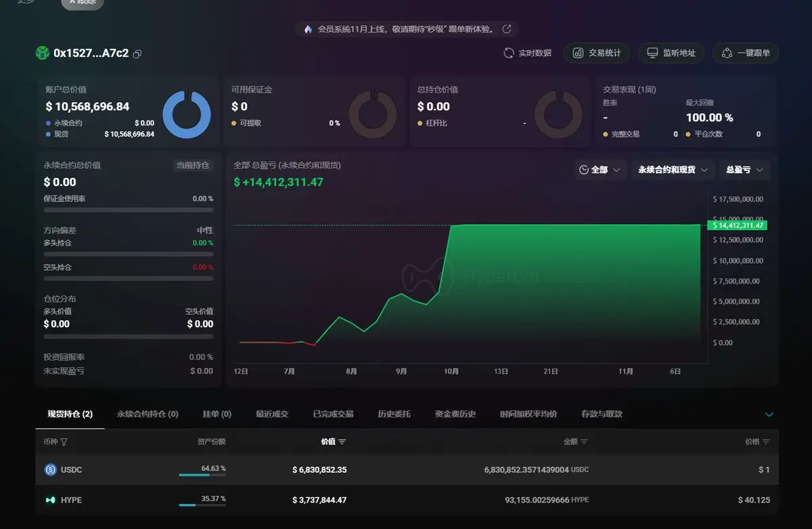Screen dimensions: 812x529
Task: Click the 可用保证金 donut chart
Action: pos(372,114)
